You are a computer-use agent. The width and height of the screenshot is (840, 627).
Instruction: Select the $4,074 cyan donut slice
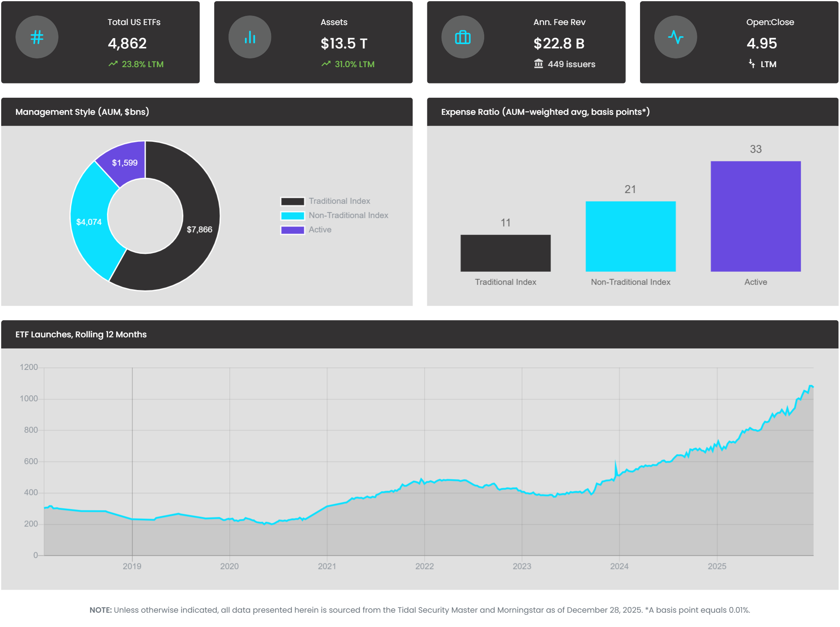click(x=89, y=222)
